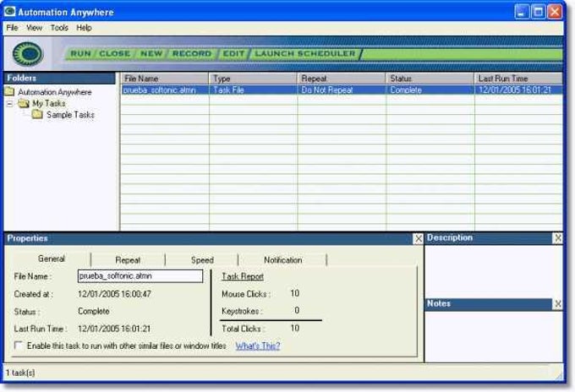Viewport: 575px width, 392px height.
Task: Collapse the My Tasks tree node
Action: point(10,104)
